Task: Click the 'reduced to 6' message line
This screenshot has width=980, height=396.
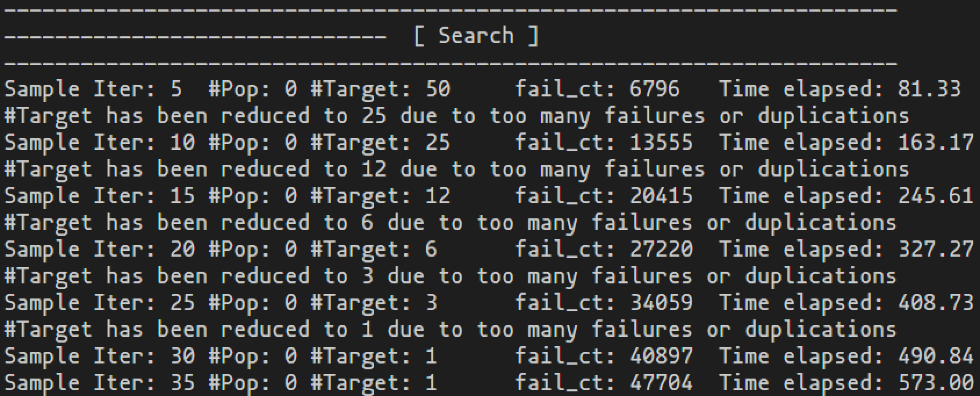Action: tap(450, 222)
